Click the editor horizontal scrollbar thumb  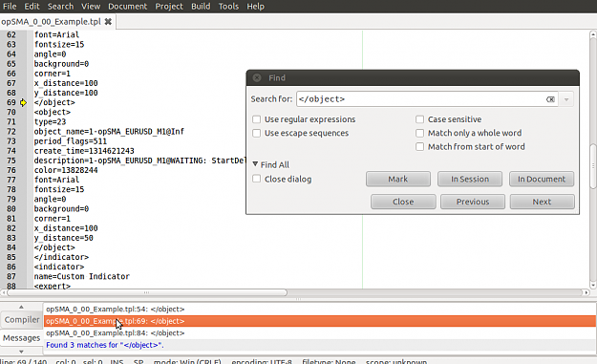pyautogui.click(x=146, y=292)
